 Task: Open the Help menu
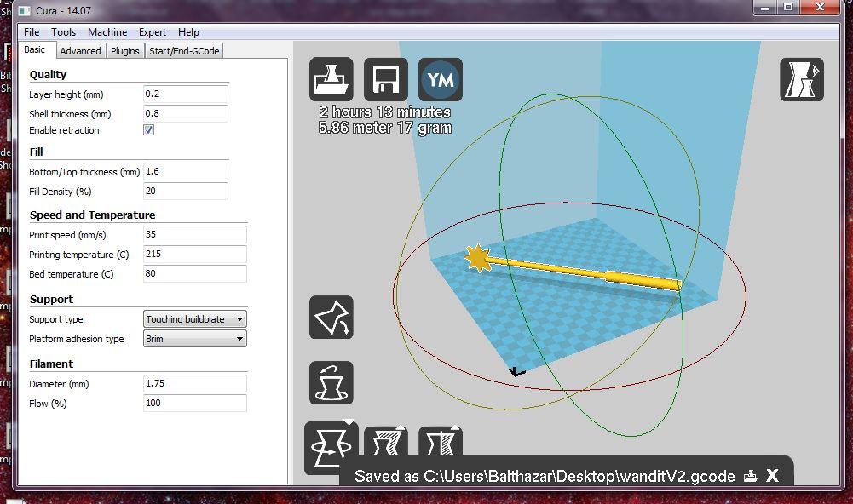pos(188,32)
